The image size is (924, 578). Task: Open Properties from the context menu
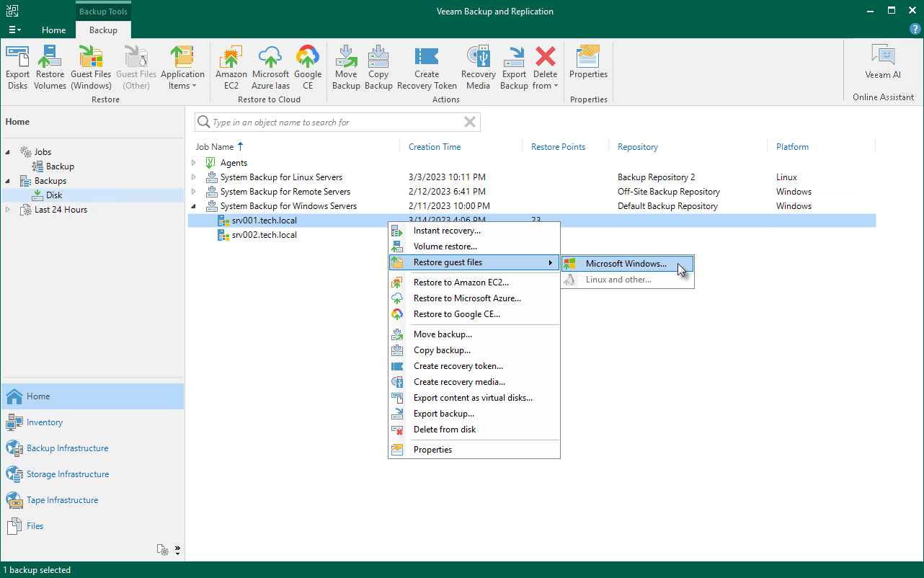(x=474, y=450)
